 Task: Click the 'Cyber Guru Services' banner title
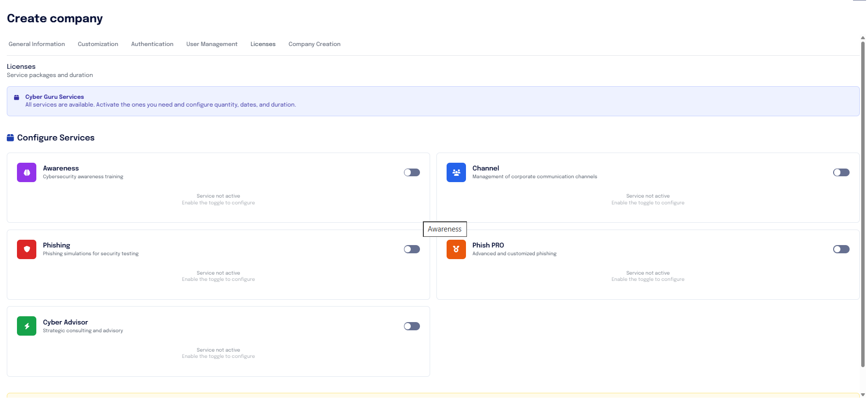(55, 97)
